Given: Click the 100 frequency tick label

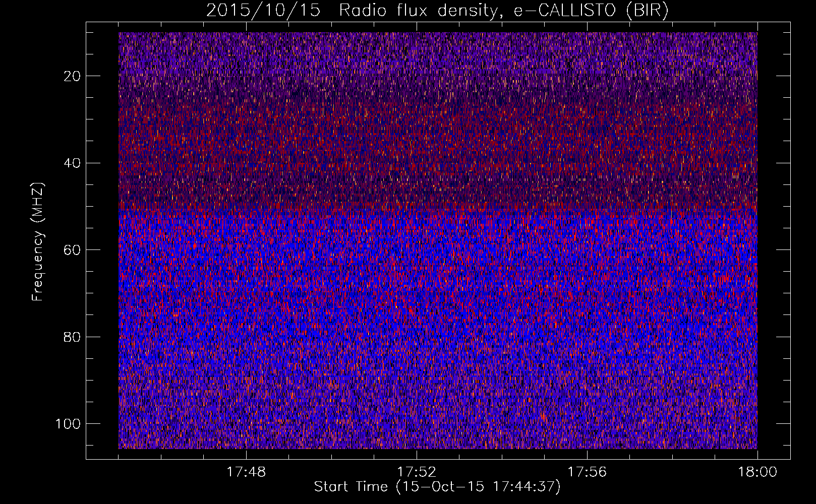Looking at the screenshot, I should coord(68,424).
